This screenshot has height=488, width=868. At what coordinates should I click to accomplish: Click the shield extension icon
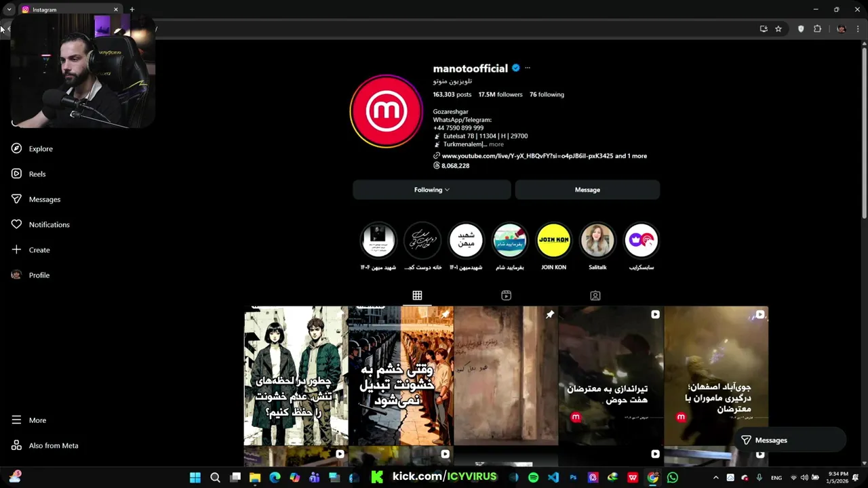point(801,28)
